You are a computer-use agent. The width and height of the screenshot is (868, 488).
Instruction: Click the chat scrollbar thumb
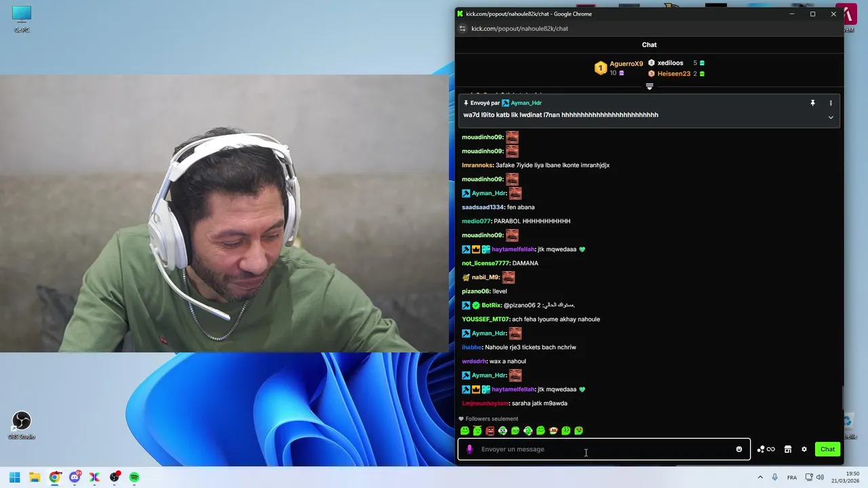tap(843, 398)
